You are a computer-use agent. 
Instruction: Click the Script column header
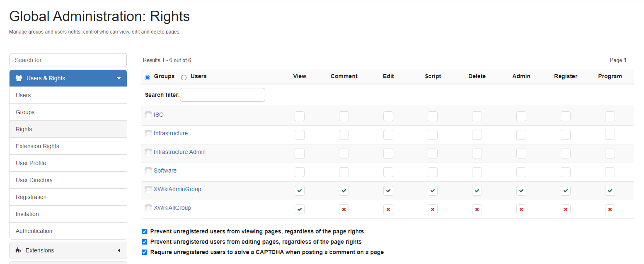433,76
